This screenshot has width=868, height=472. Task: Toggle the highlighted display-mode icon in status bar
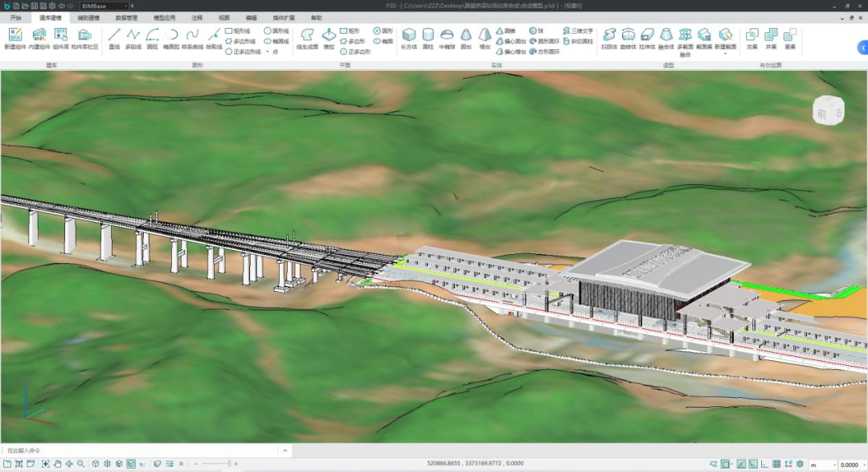pos(130,464)
